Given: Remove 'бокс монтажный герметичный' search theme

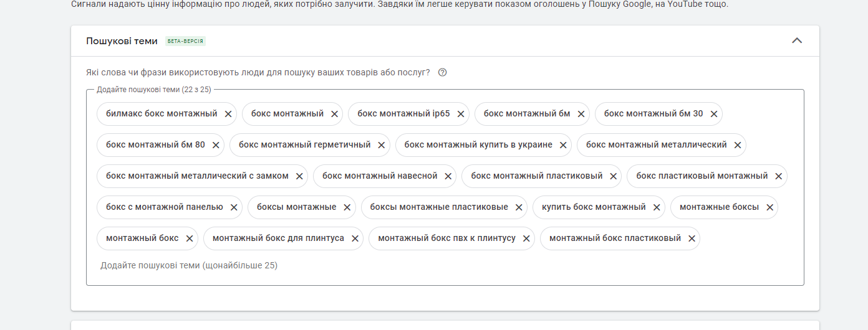Looking at the screenshot, I should (x=382, y=145).
